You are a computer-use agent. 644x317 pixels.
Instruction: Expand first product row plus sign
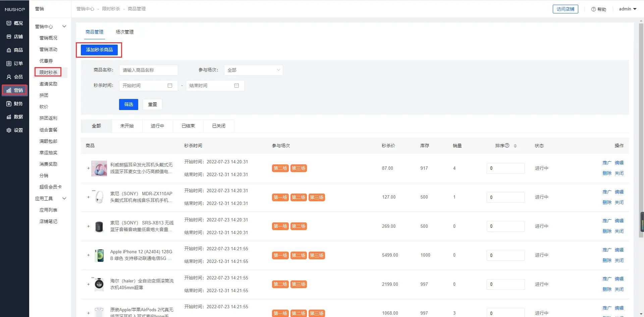click(x=89, y=168)
